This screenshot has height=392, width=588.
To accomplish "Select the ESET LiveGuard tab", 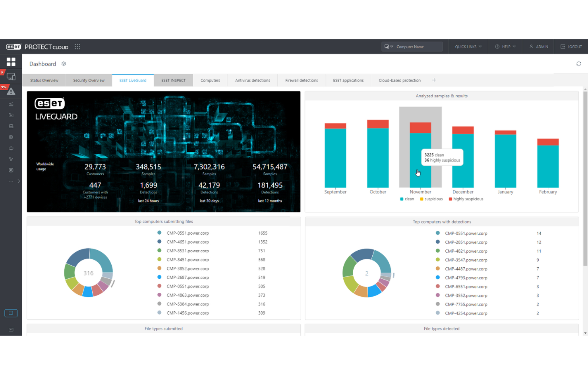I will (x=133, y=80).
